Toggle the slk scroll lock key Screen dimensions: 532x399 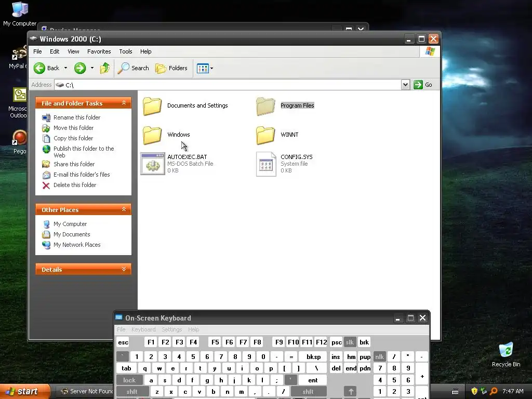pos(350,342)
